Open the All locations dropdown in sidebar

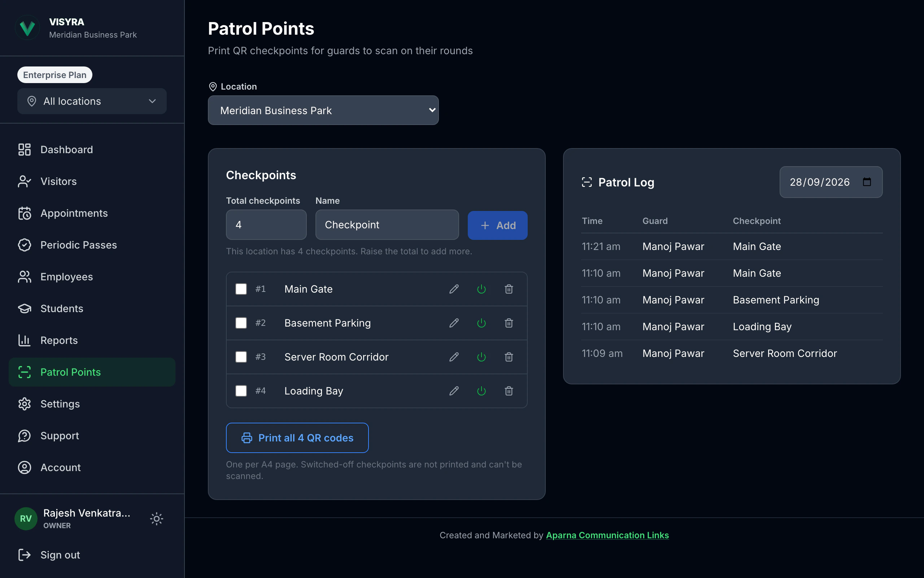point(92,101)
